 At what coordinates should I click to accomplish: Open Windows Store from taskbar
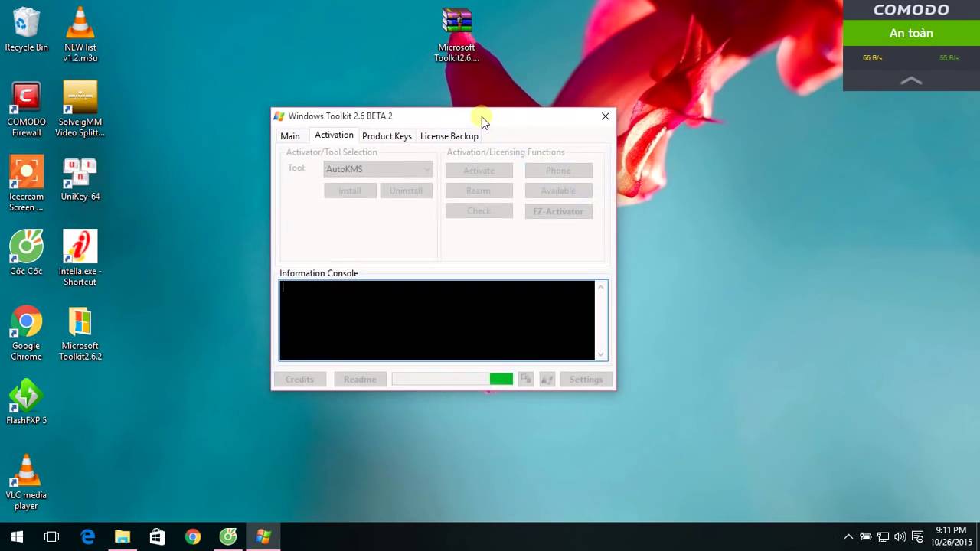[158, 537]
